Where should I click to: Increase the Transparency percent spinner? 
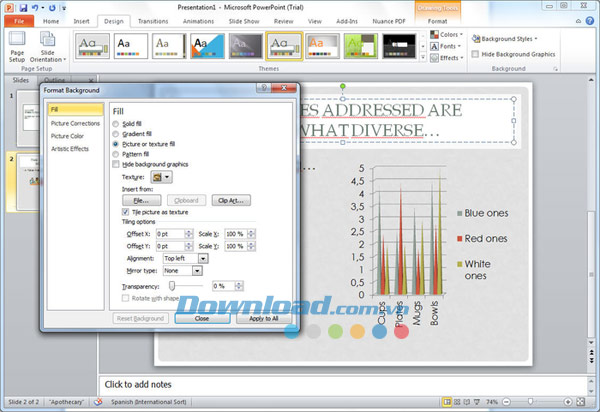pos(239,284)
